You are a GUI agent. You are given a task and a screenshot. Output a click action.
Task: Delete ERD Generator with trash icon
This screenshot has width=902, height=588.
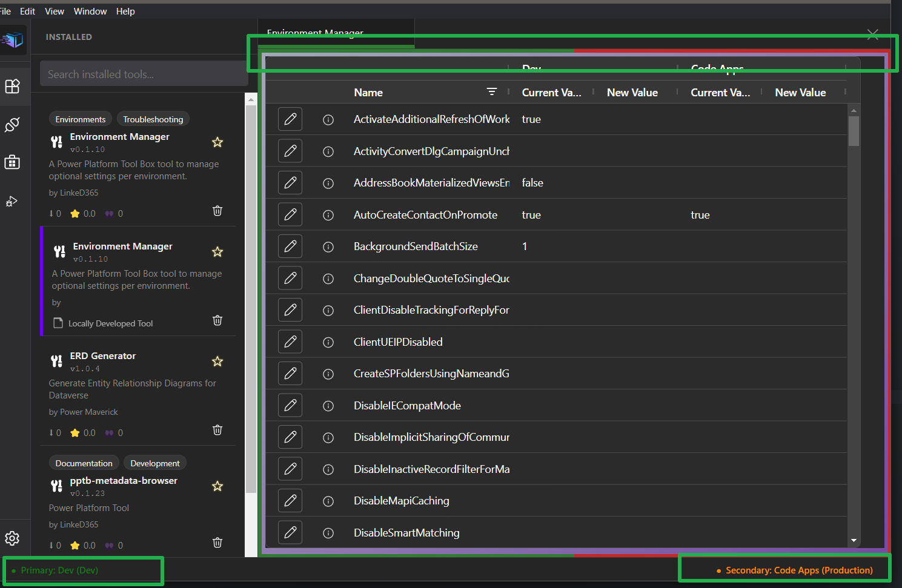217,430
